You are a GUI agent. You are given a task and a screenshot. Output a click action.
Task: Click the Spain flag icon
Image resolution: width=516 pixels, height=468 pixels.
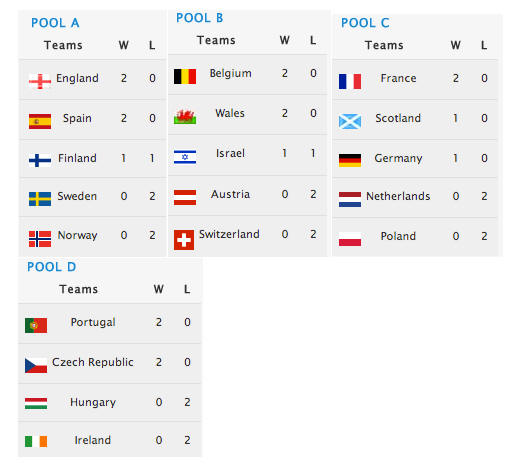point(40,121)
